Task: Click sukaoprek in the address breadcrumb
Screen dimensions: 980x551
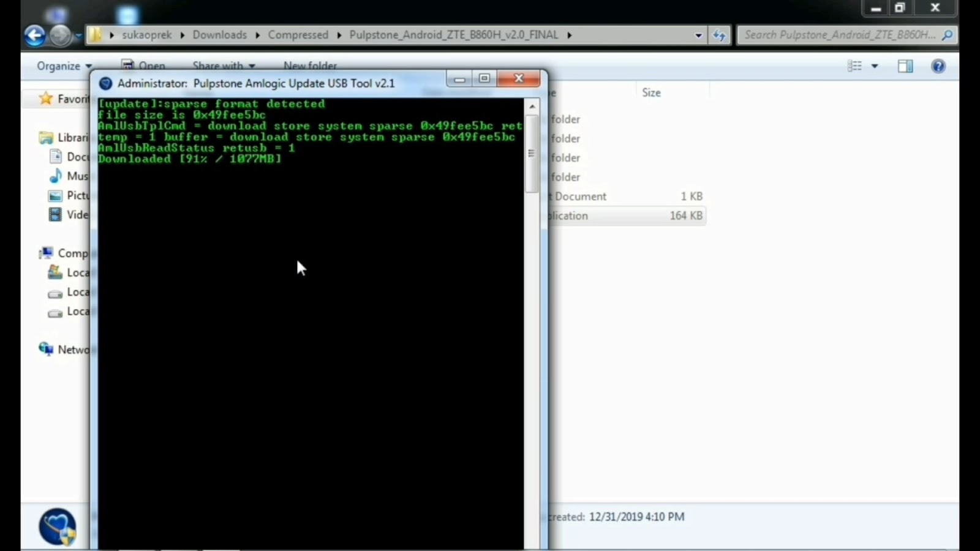Action: (147, 35)
